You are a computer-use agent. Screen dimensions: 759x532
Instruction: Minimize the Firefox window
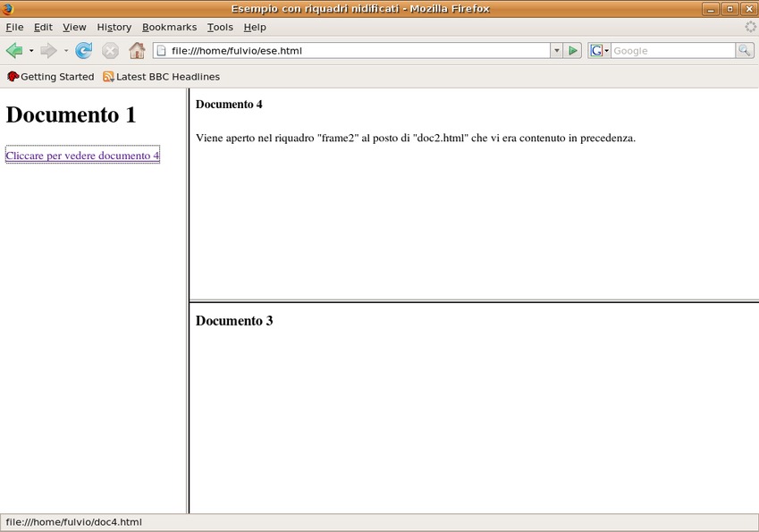(711, 9)
